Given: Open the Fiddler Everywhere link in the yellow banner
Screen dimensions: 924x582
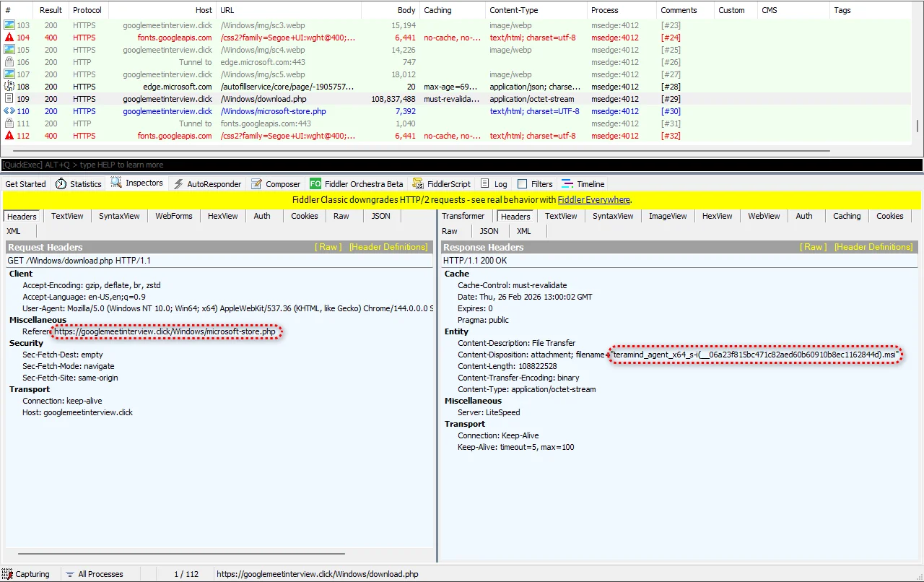Looking at the screenshot, I should pyautogui.click(x=593, y=200).
